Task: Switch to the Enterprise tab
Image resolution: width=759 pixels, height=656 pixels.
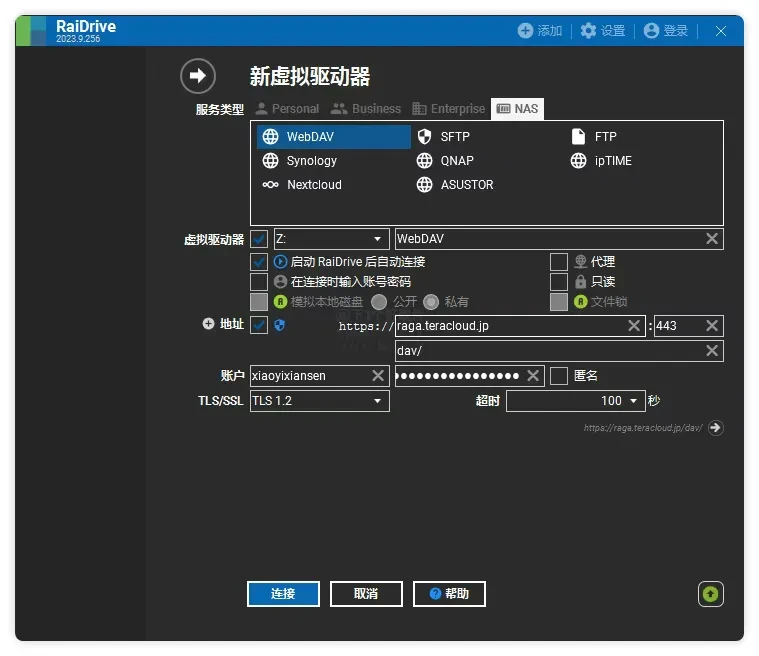Action: 448,108
